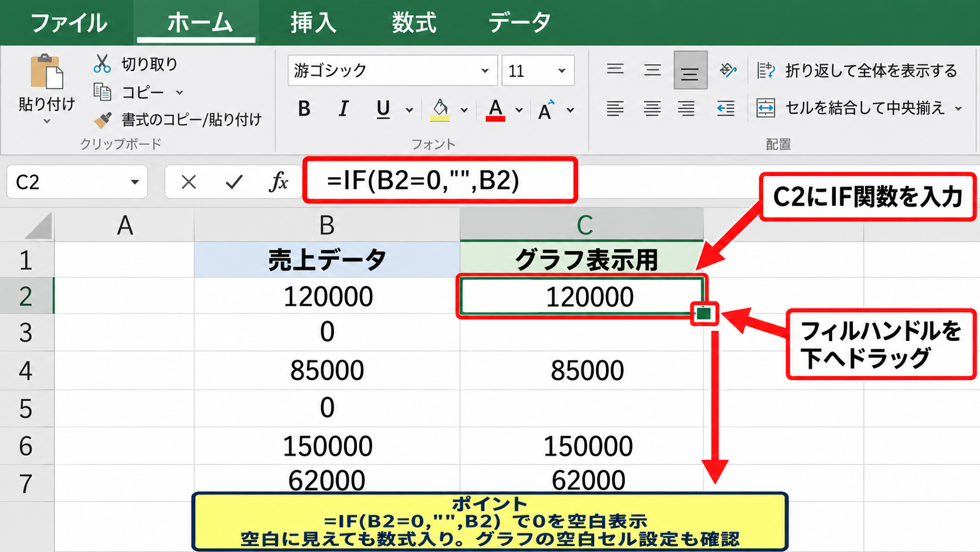980x552 pixels.
Task: Click the Paste clipboard icon
Action: click(x=46, y=71)
